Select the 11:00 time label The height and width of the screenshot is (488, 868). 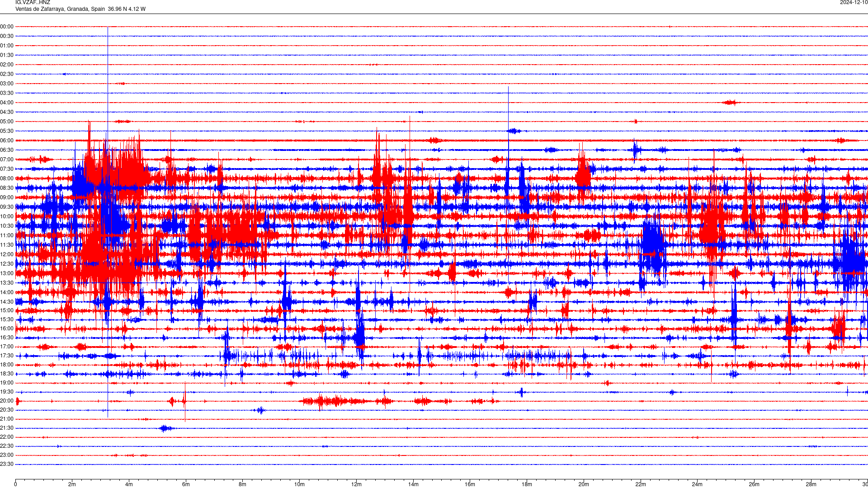click(7, 235)
